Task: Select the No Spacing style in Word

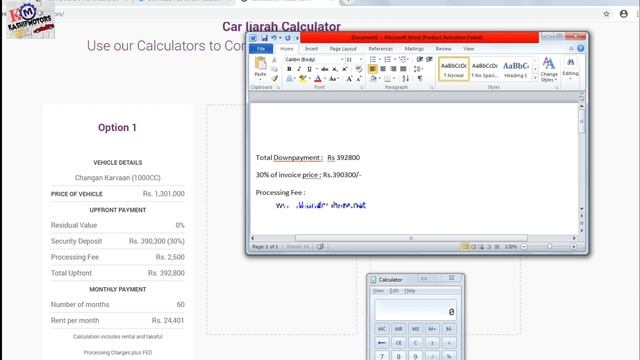Action: click(x=485, y=69)
